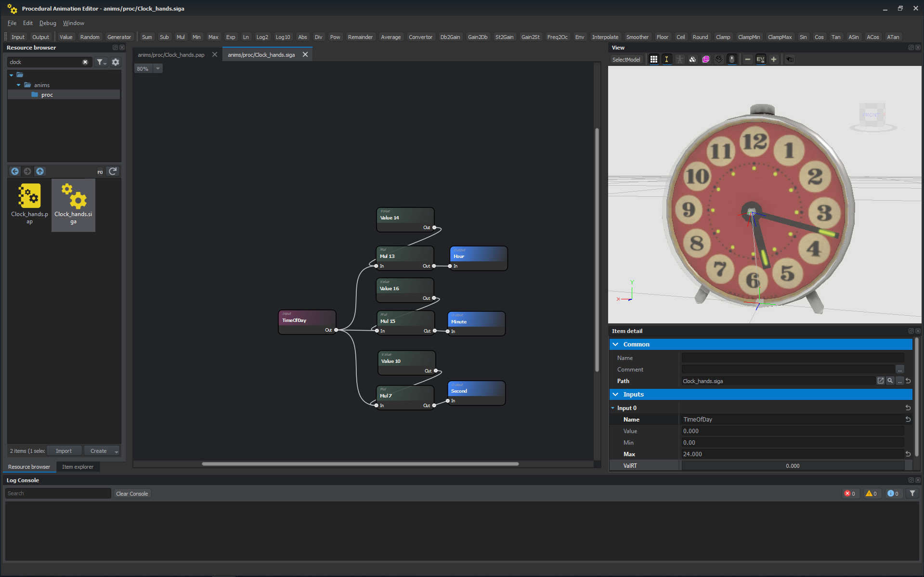Open the filter settings gear in Resource browser
This screenshot has height=577, width=924.
(x=116, y=62)
